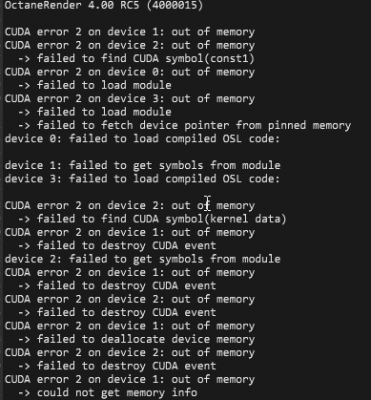Viewport: 371px width, 400px height.
Task: Click device 1 failed to get symbols line
Action: click(x=142, y=165)
